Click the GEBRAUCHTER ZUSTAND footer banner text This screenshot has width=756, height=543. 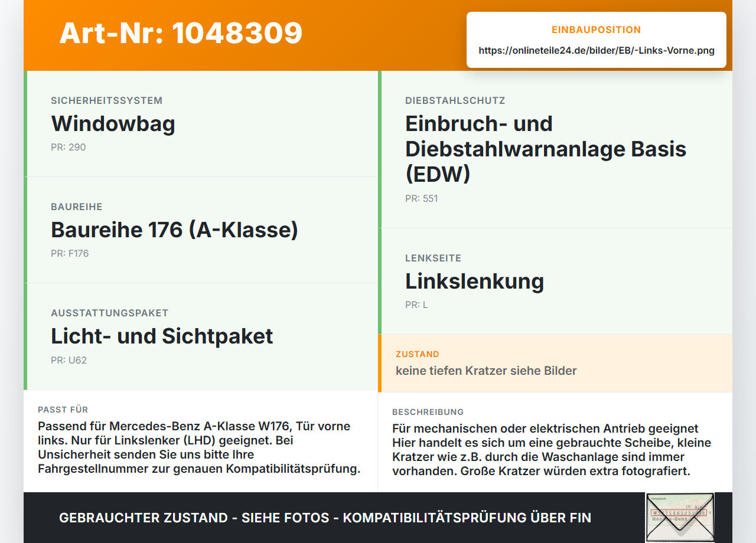(x=325, y=518)
